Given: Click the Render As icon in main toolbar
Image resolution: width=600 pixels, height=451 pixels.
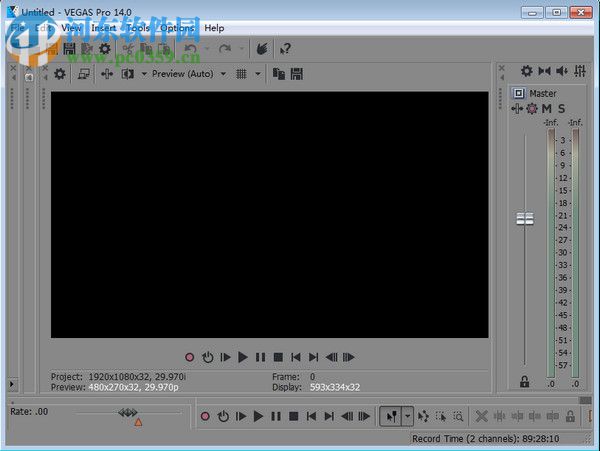Looking at the screenshot, I should (87, 49).
